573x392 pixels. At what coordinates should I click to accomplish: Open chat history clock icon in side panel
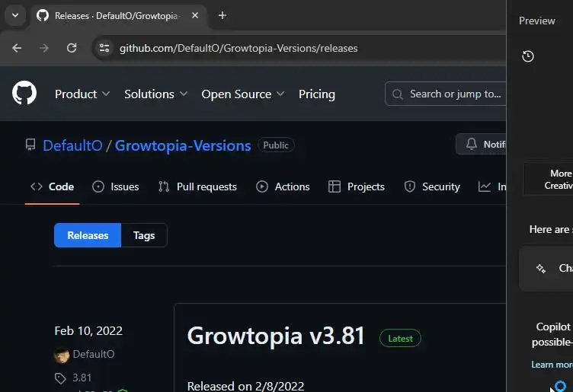point(528,56)
